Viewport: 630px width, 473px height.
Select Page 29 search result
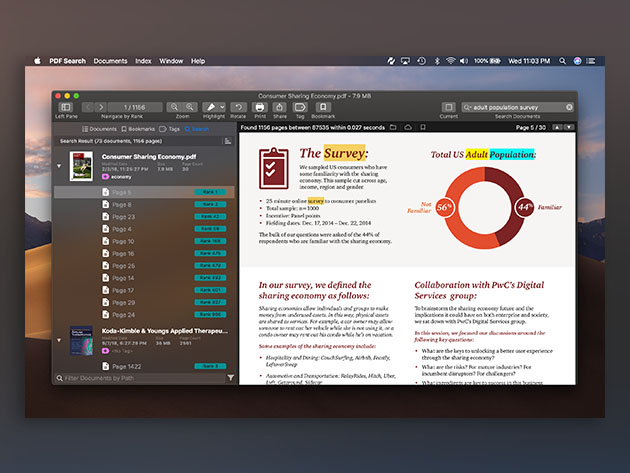click(x=144, y=302)
